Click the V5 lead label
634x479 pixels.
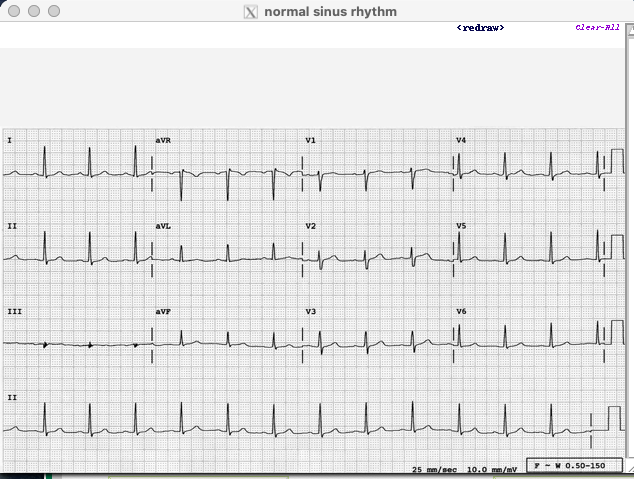pos(461,226)
